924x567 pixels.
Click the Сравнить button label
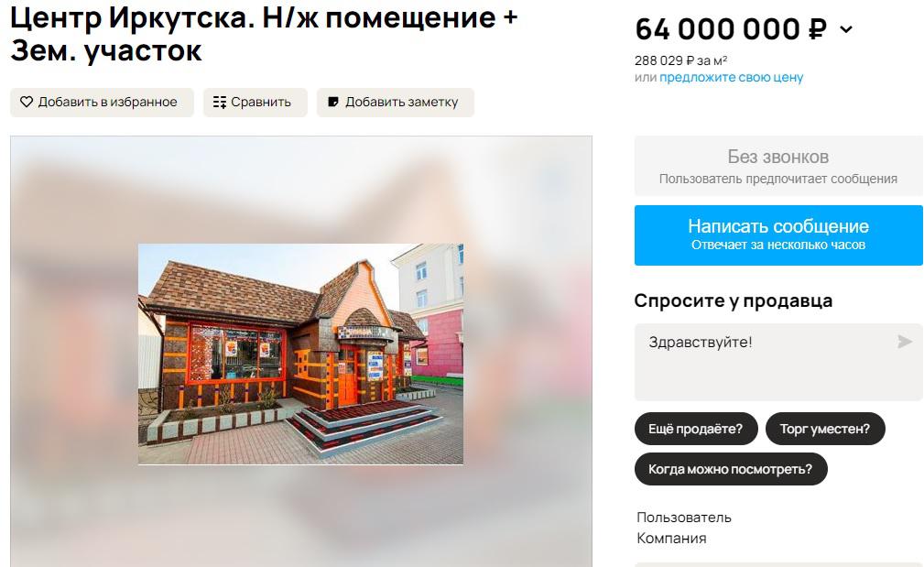261,102
